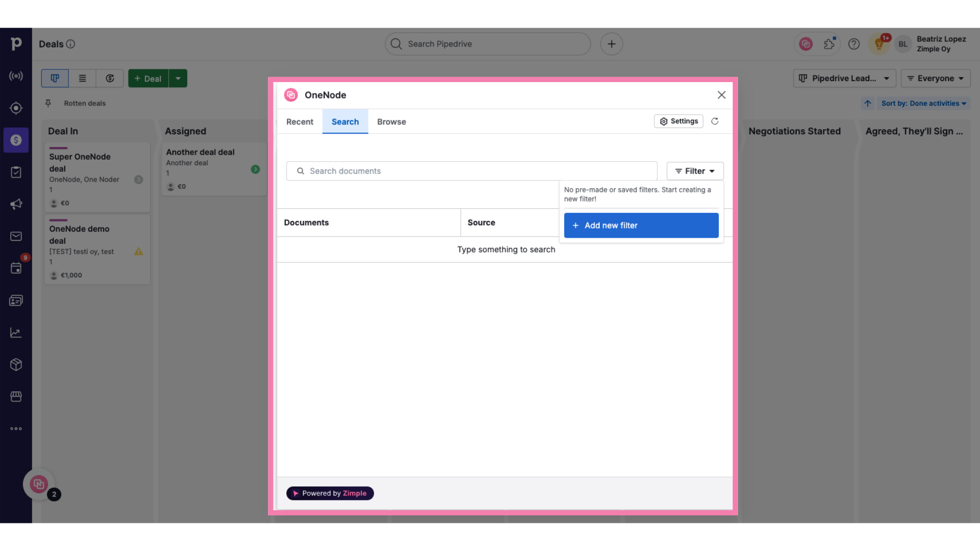
Task: Open Activities calendar icon with badge
Action: point(16,268)
